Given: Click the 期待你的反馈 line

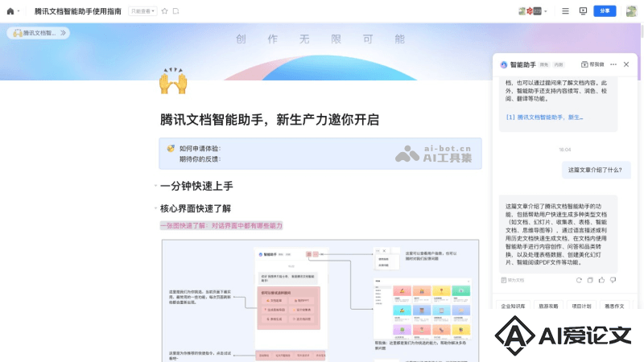Looking at the screenshot, I should click(x=200, y=158).
